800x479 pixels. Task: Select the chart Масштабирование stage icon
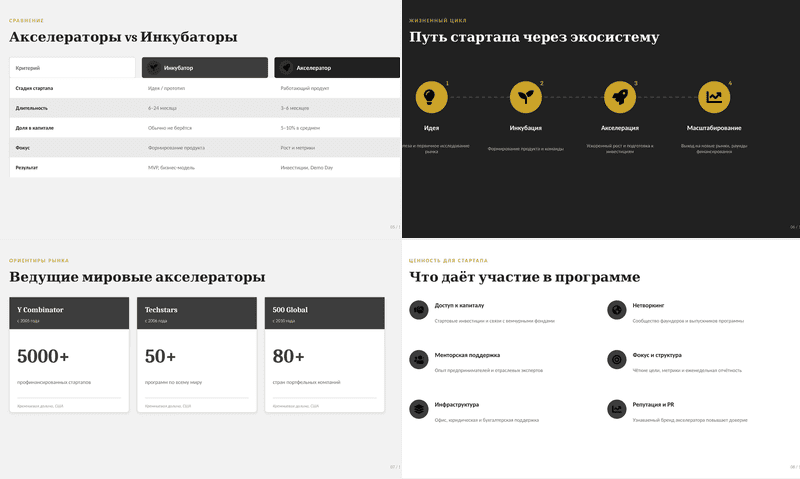pyautogui.click(x=714, y=97)
